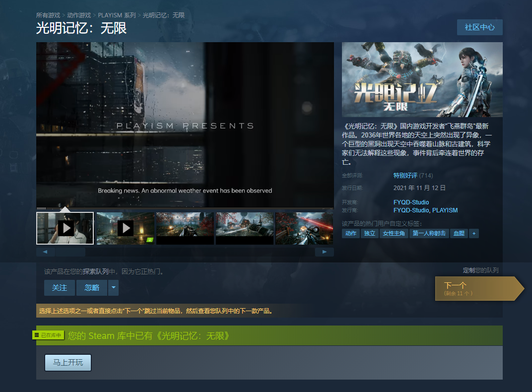Select the fourth screenshot thumbnail with sword

tap(245, 228)
